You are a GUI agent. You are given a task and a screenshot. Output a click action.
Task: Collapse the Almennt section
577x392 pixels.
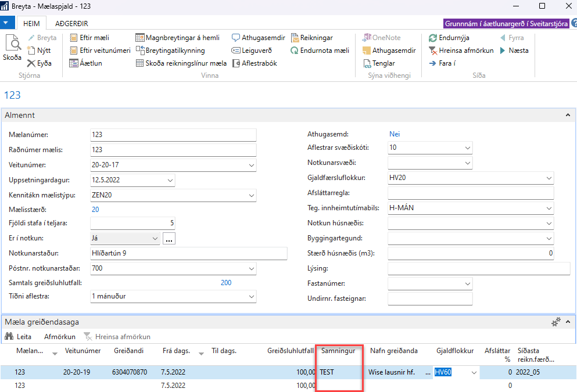coord(568,116)
